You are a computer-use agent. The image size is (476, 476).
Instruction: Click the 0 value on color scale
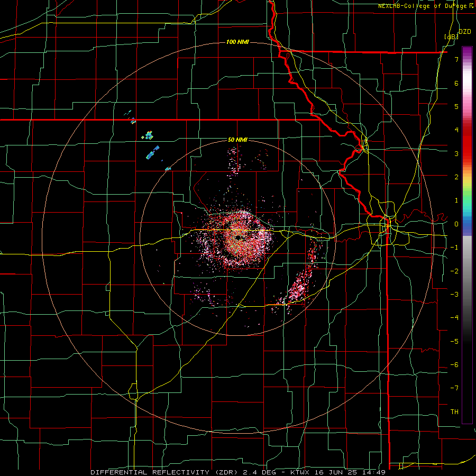(x=456, y=224)
